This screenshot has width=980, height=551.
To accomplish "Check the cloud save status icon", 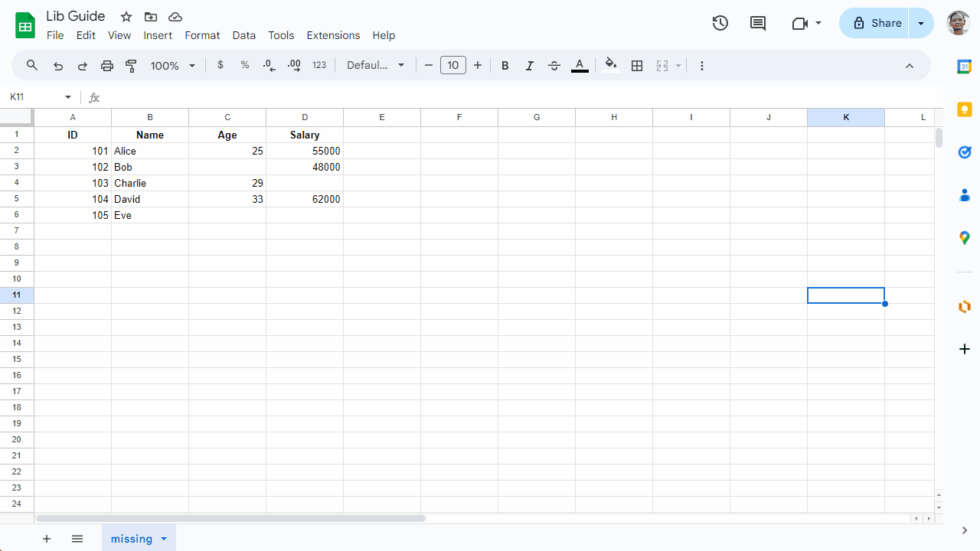I will (175, 17).
